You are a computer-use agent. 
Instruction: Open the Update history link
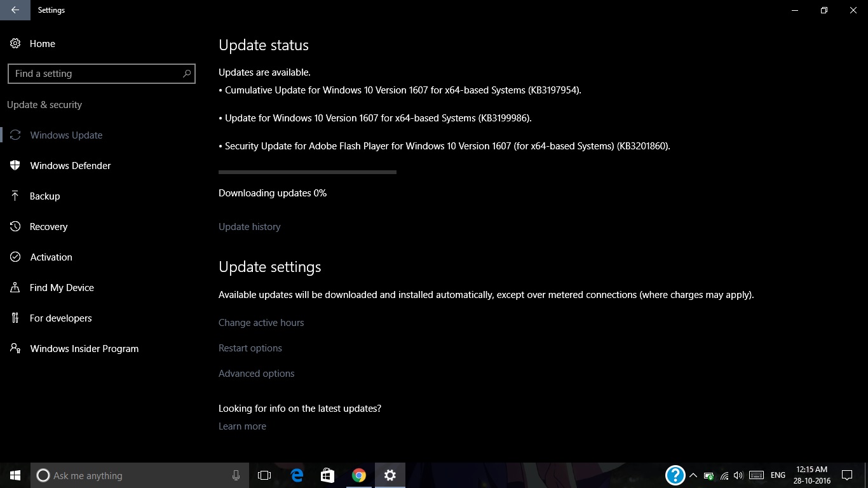[x=249, y=227]
